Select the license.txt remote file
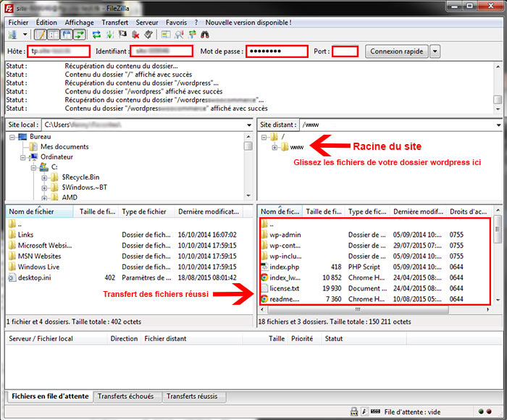507x420 pixels. (375, 288)
